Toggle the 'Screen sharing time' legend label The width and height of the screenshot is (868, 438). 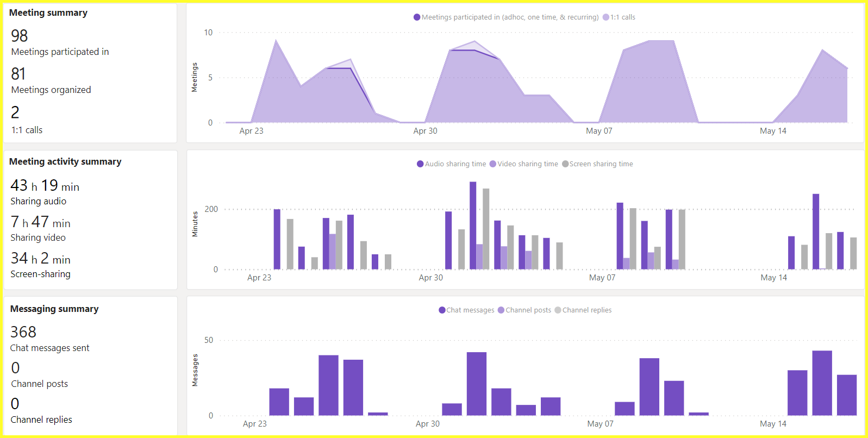601,164
